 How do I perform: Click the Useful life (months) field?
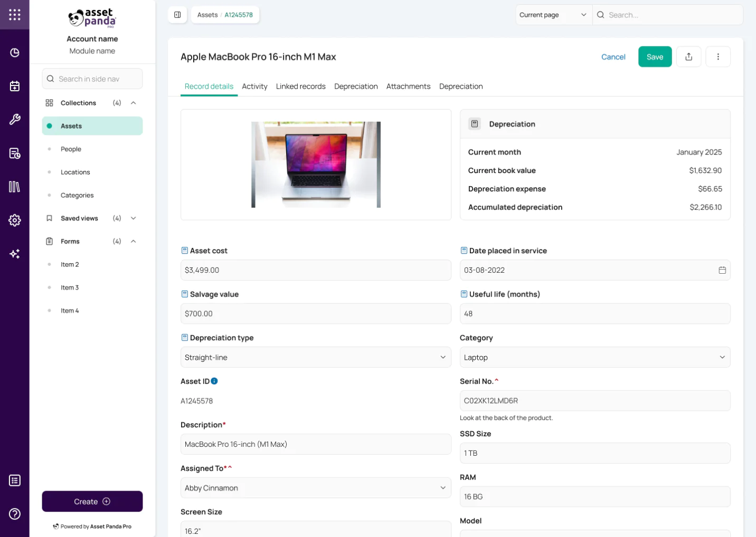tap(595, 314)
